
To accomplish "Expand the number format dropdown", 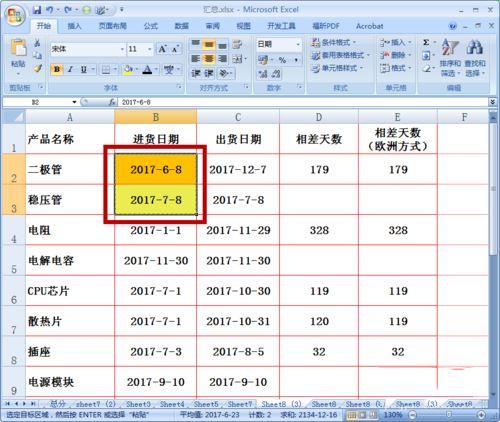I will [x=298, y=44].
